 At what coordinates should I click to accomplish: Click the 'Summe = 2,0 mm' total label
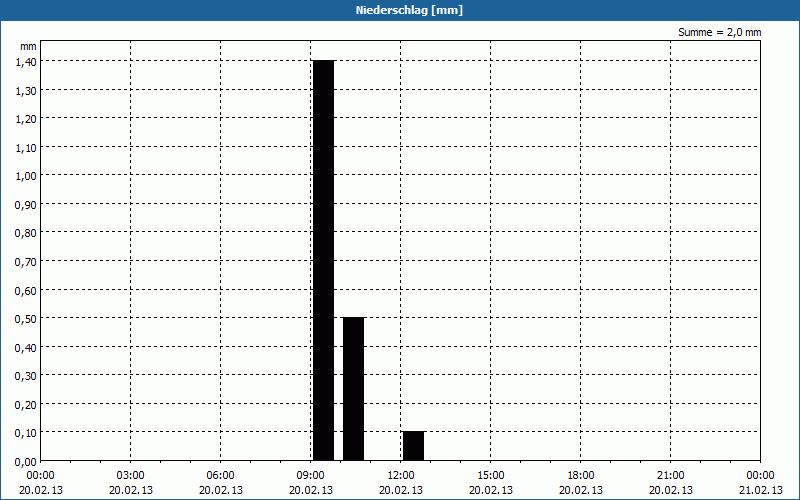point(719,32)
